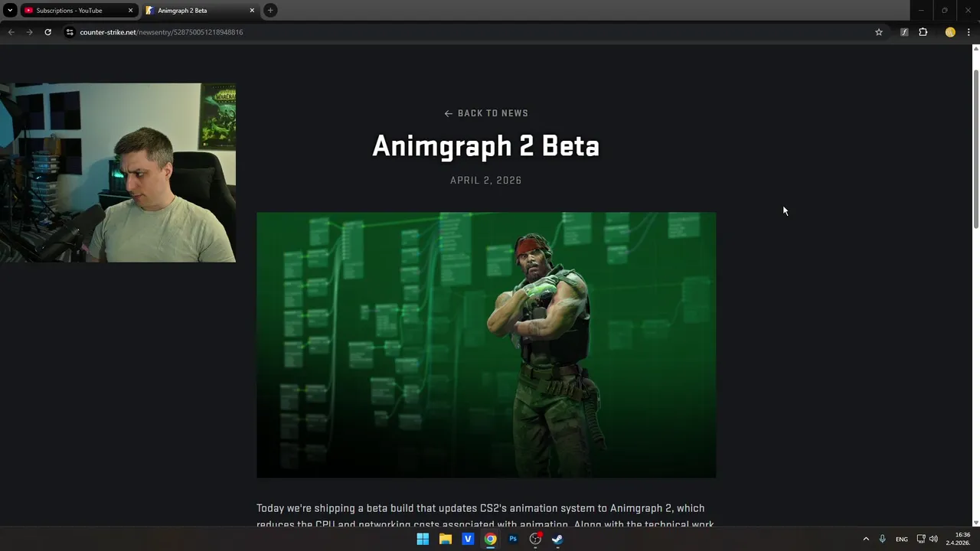Viewport: 980px width, 551px height.
Task: Switch the ENG input language
Action: point(902,539)
